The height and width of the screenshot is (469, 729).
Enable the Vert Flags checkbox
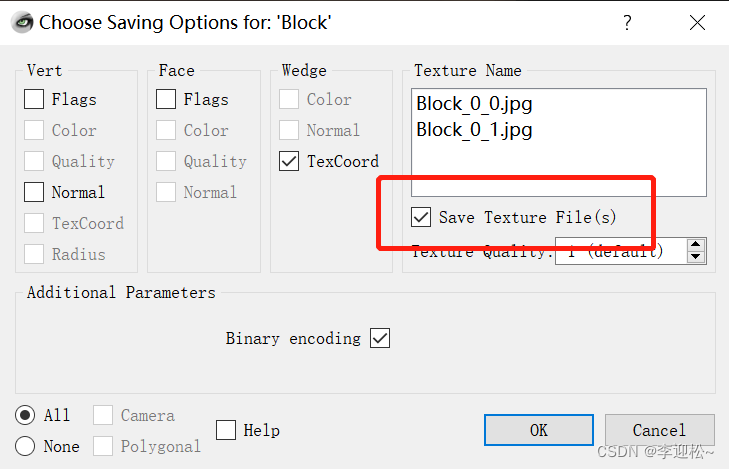point(35,99)
